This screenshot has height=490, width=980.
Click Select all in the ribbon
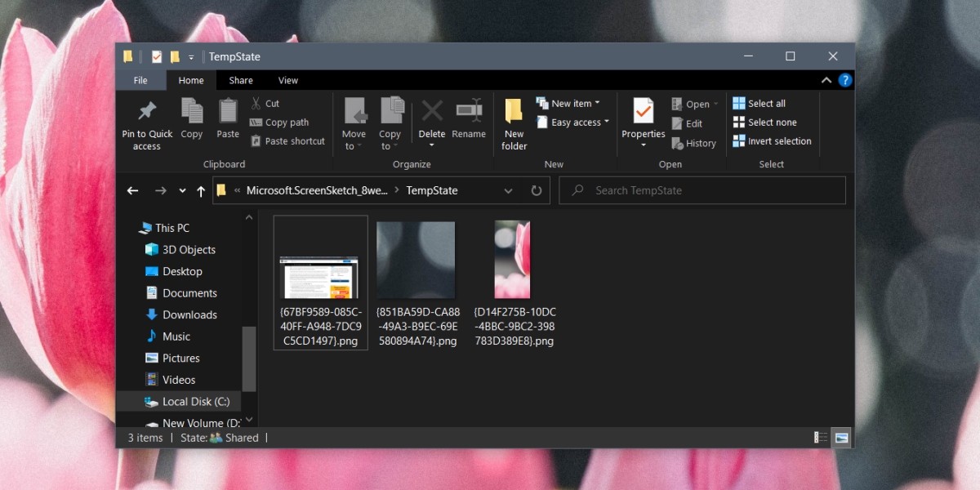pyautogui.click(x=759, y=104)
